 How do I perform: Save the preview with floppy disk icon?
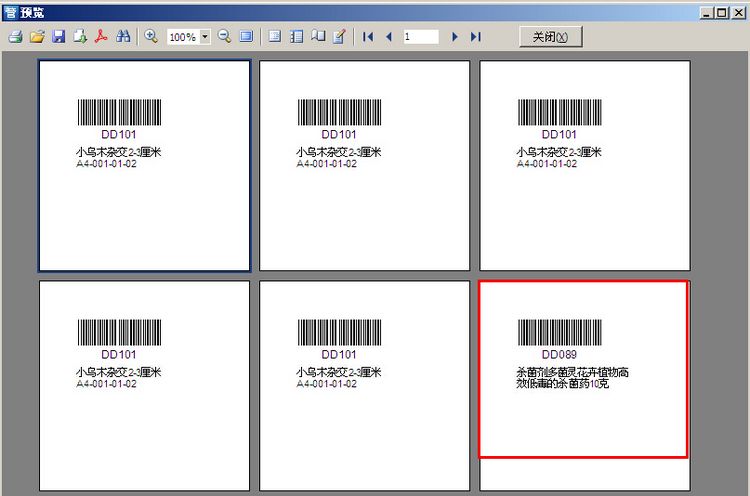[x=59, y=37]
